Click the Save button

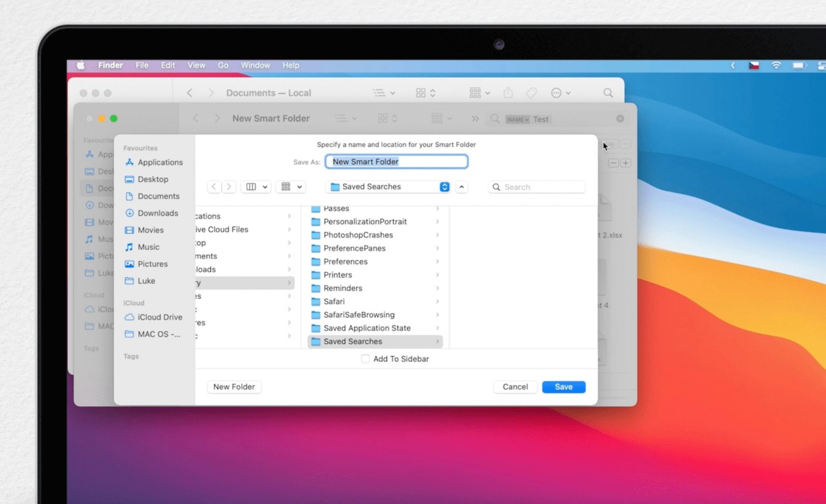[x=563, y=387]
